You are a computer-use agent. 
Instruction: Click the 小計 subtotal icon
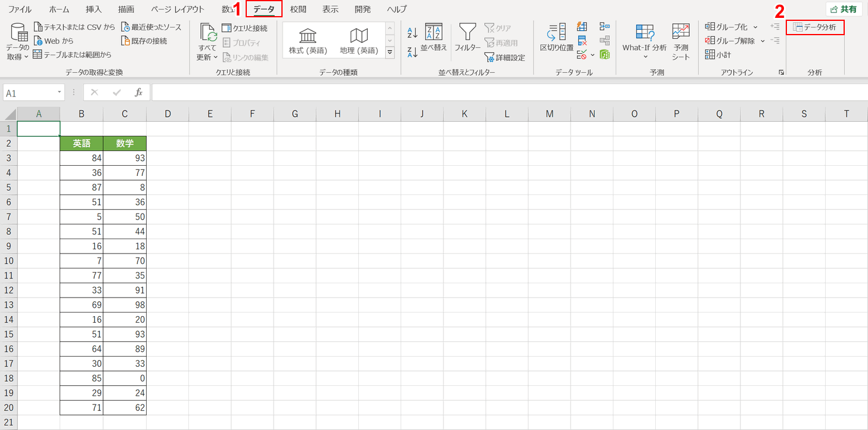pos(718,55)
